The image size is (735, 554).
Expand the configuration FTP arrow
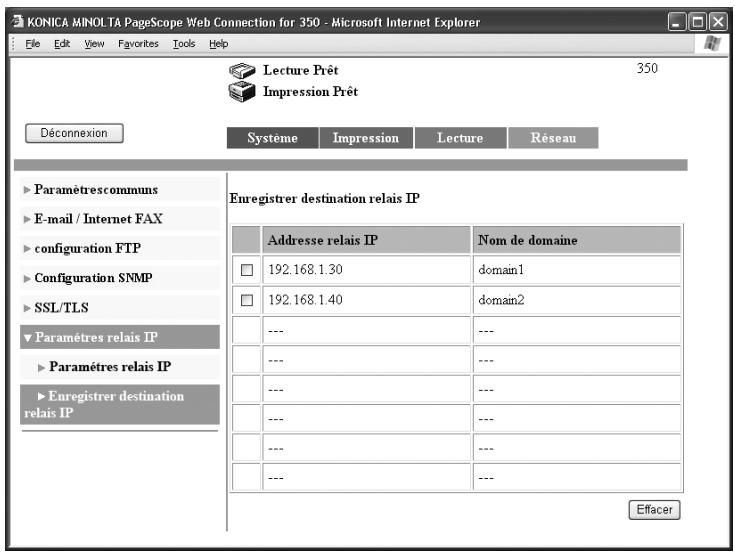click(x=27, y=248)
